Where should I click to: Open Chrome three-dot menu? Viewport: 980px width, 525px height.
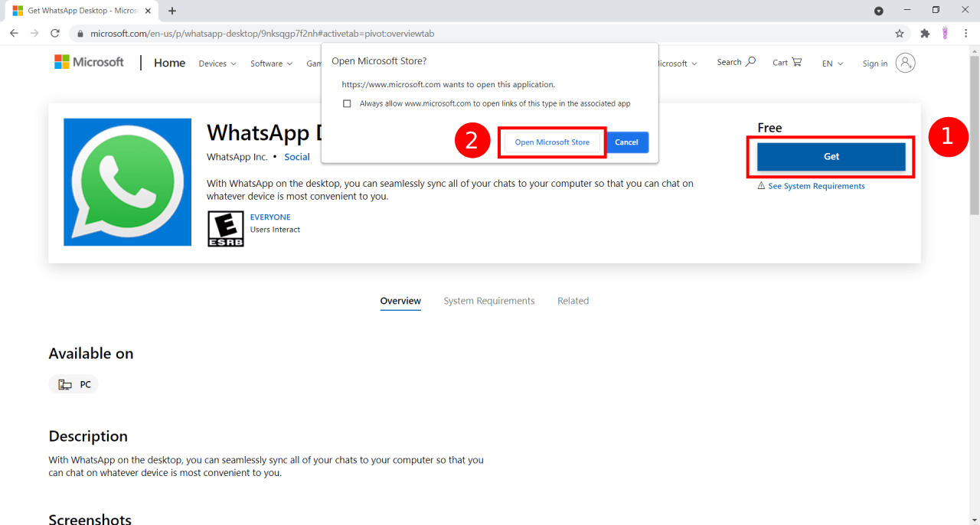tap(965, 34)
